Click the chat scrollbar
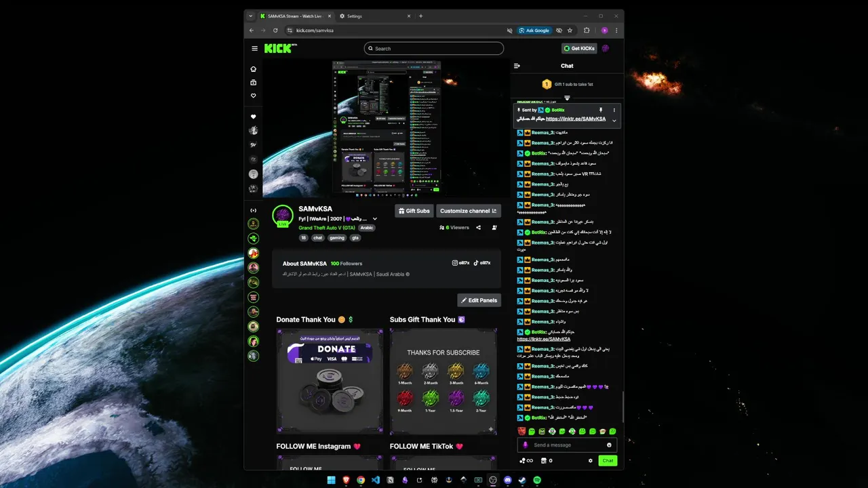This screenshot has width=868, height=488. click(622, 407)
